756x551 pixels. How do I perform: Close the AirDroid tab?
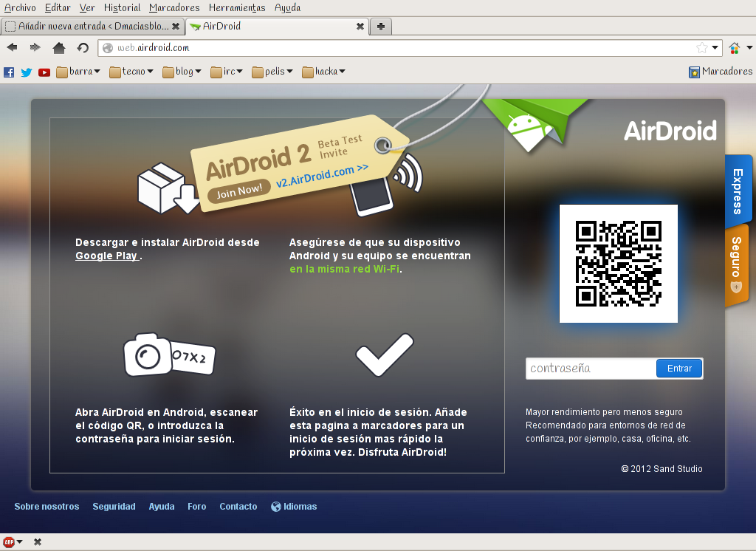point(360,27)
